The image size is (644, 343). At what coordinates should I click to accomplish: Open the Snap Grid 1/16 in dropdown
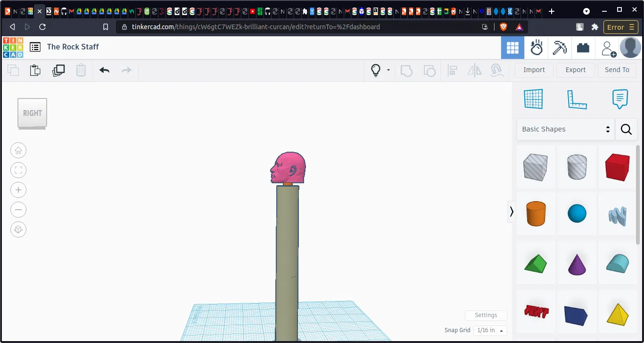click(x=490, y=330)
